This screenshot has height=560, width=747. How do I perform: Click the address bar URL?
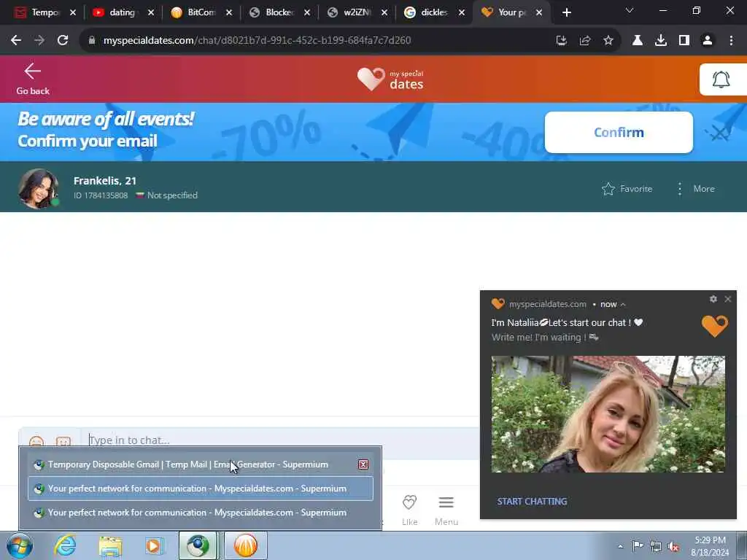[257, 41]
